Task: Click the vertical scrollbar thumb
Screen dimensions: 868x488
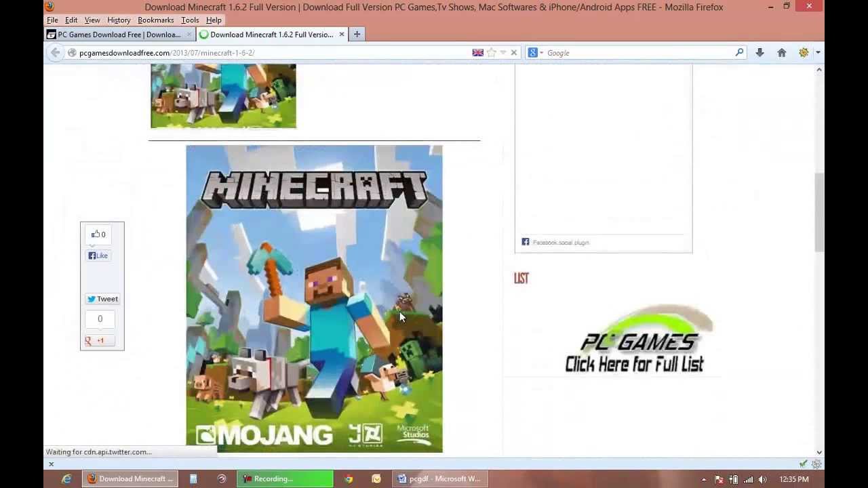Action: point(819,213)
